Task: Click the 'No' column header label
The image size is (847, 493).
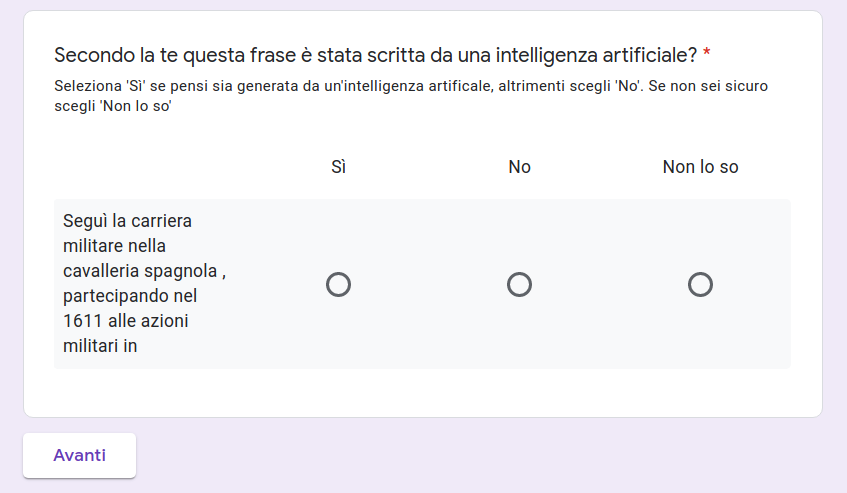Action: pos(519,167)
